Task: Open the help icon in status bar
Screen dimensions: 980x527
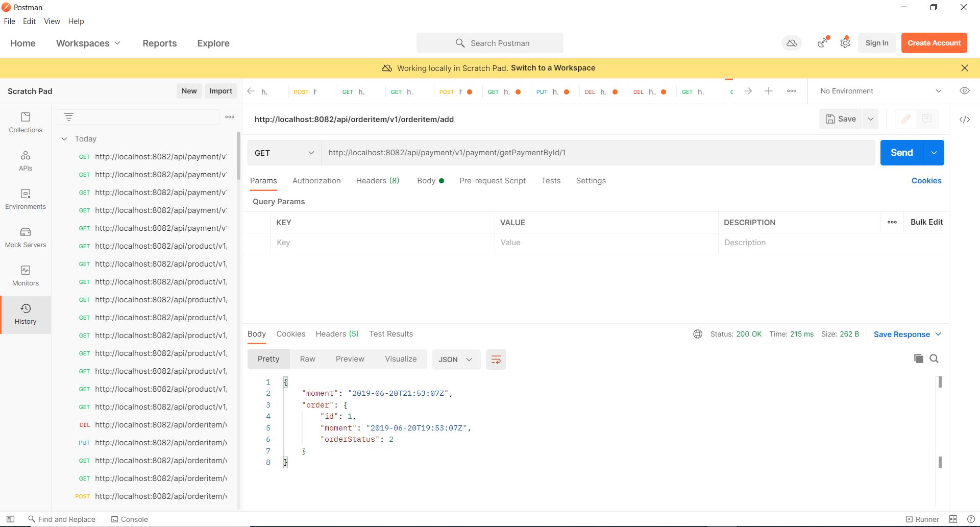Action: click(x=971, y=519)
